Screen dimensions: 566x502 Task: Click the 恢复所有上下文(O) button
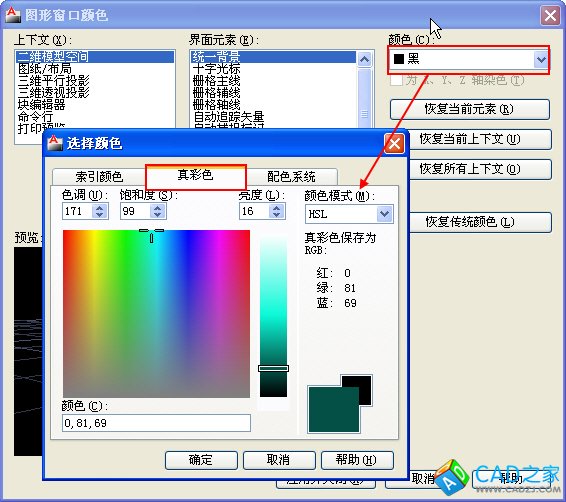[x=480, y=169]
